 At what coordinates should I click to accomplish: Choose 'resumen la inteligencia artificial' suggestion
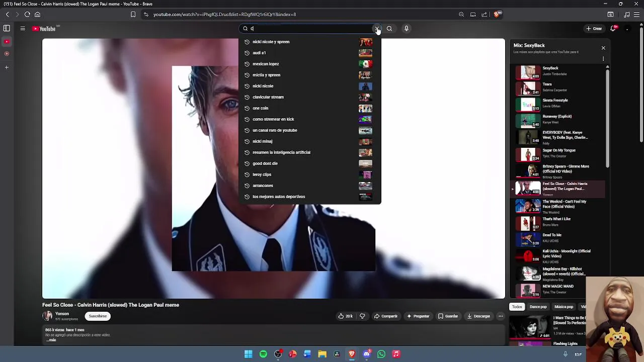(x=309, y=152)
